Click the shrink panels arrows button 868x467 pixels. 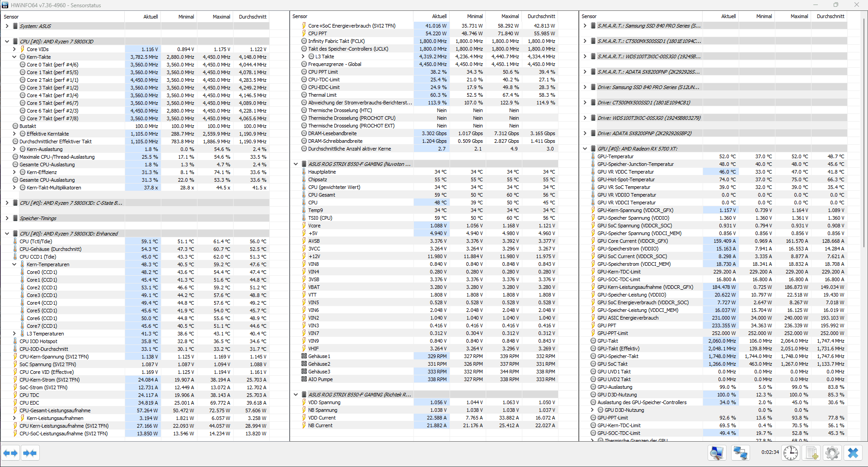[30, 453]
